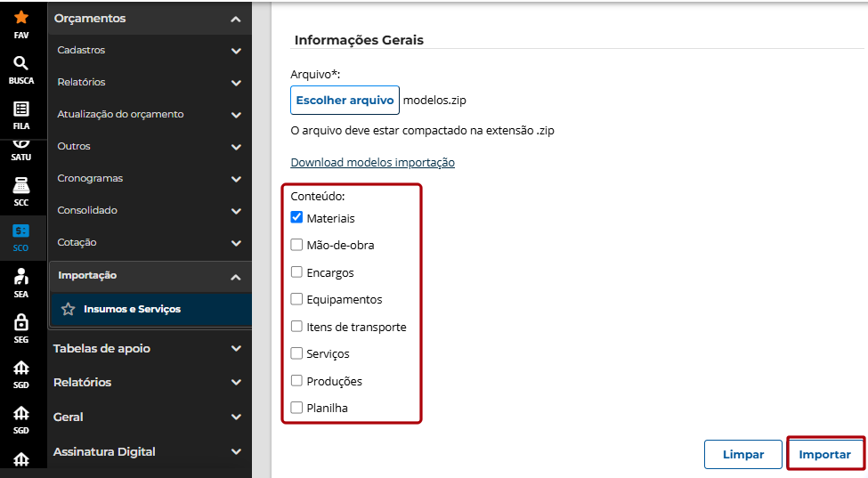This screenshot has height=478, width=868.
Task: Open the Cotação menu item
Action: tap(77, 242)
